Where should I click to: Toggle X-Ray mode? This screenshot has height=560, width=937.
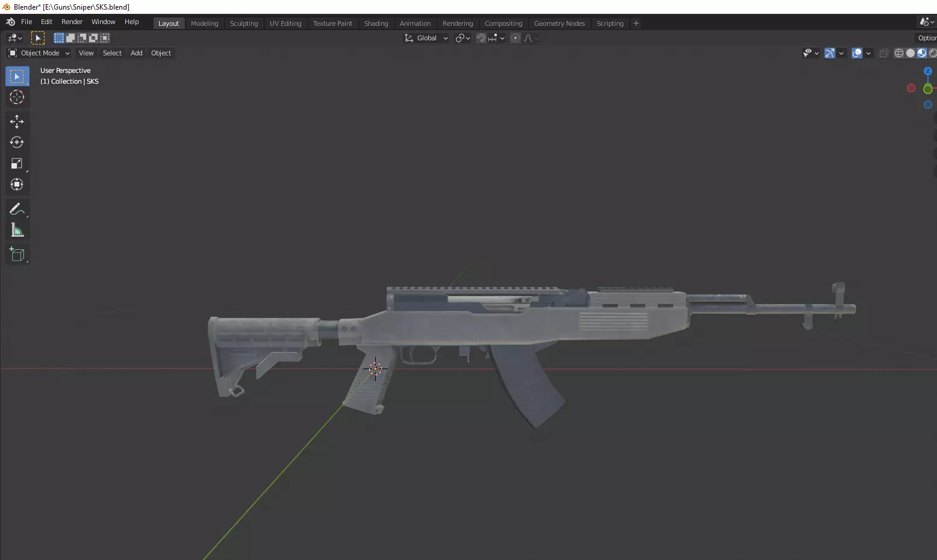tap(884, 53)
